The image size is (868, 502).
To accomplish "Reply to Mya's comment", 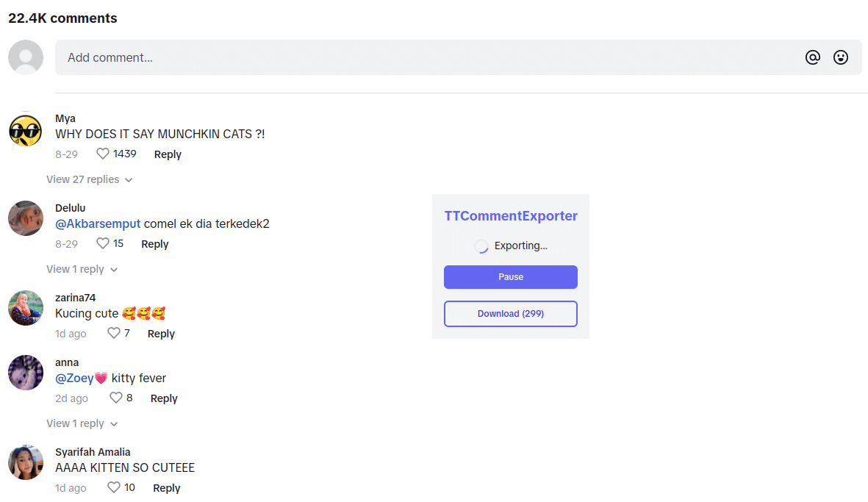I will pyautogui.click(x=168, y=154).
